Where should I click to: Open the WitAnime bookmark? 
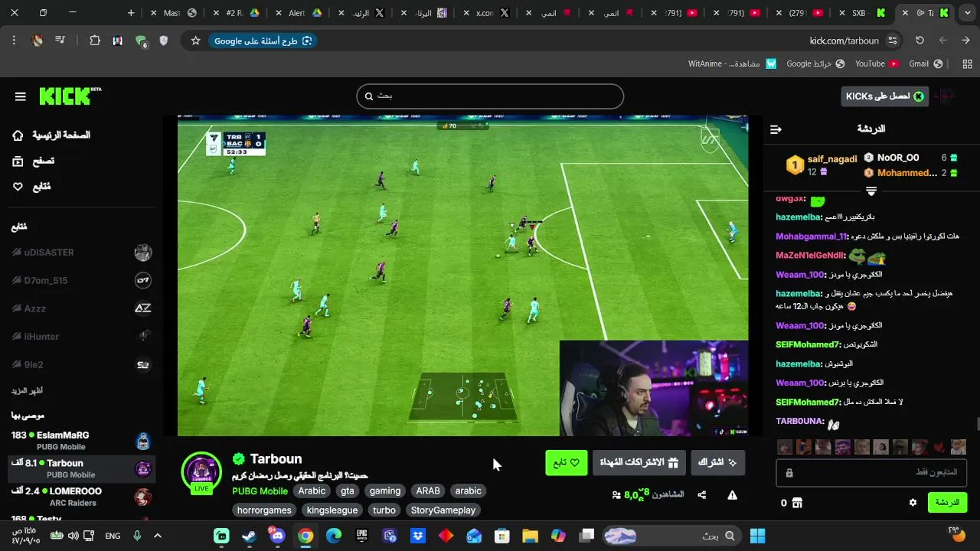click(733, 64)
